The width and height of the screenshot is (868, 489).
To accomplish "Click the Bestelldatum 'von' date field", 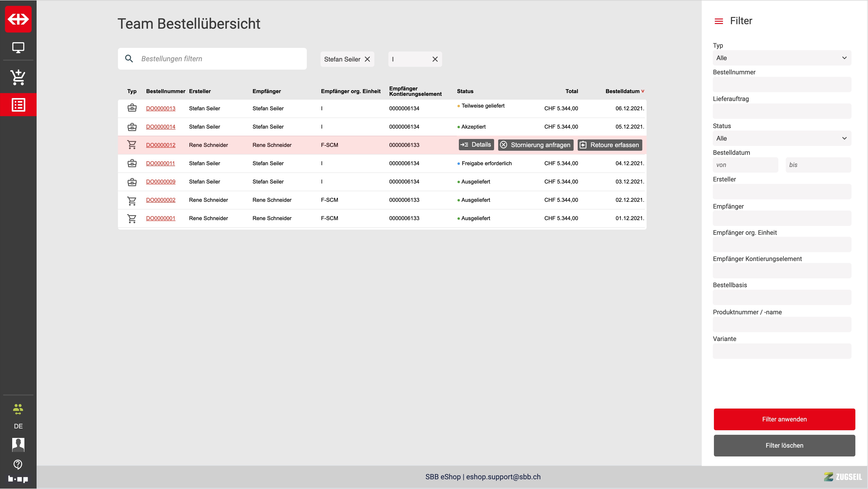I will coord(745,165).
